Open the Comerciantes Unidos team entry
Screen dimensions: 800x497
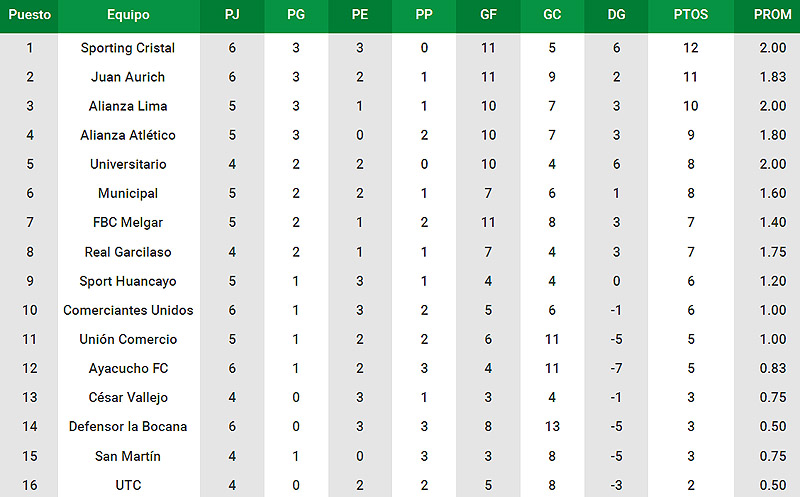pyautogui.click(x=128, y=310)
